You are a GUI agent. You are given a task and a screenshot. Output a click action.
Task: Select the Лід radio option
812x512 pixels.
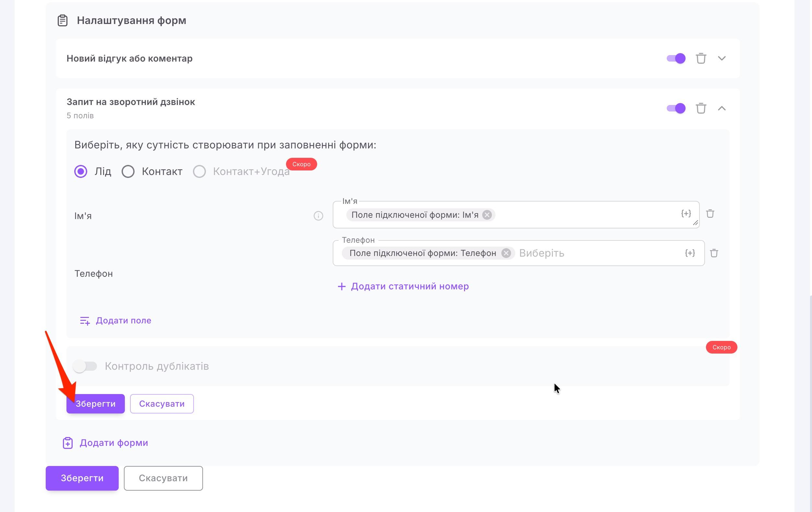point(81,171)
